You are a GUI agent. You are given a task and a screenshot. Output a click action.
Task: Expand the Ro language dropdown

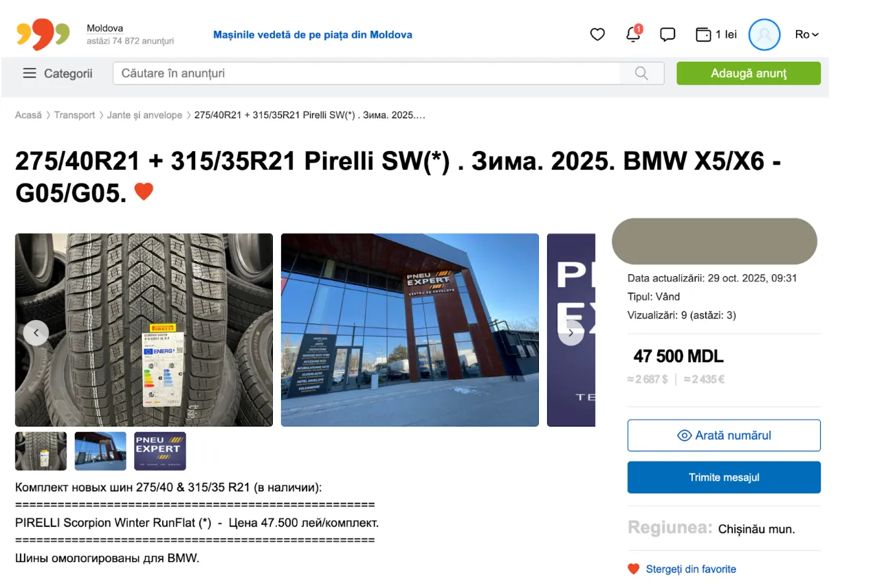tap(807, 34)
